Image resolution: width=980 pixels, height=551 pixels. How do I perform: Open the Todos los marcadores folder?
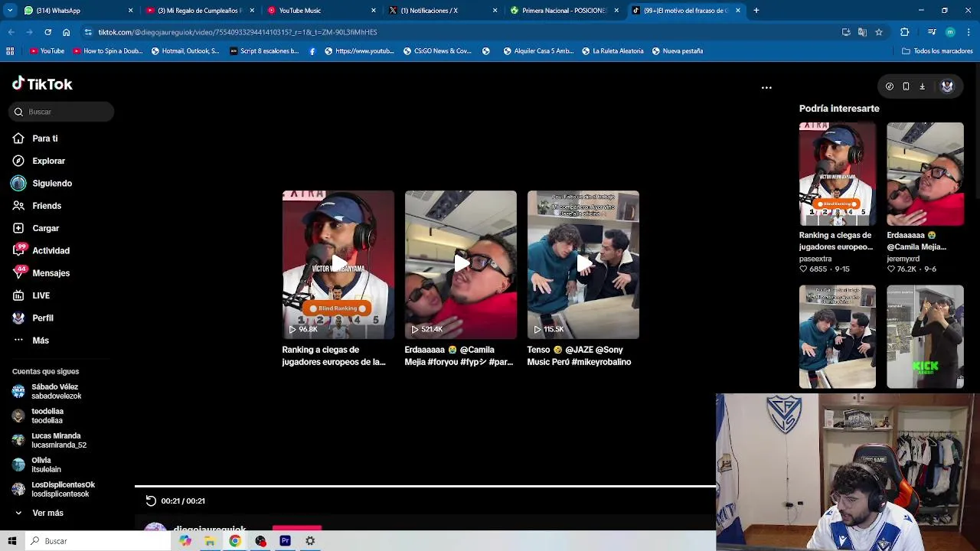pos(937,51)
